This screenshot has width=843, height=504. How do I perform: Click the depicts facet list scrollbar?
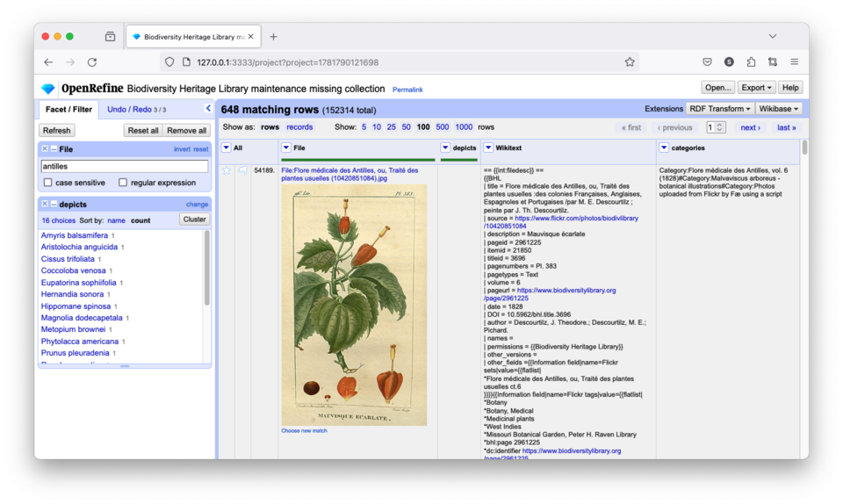tap(206, 269)
